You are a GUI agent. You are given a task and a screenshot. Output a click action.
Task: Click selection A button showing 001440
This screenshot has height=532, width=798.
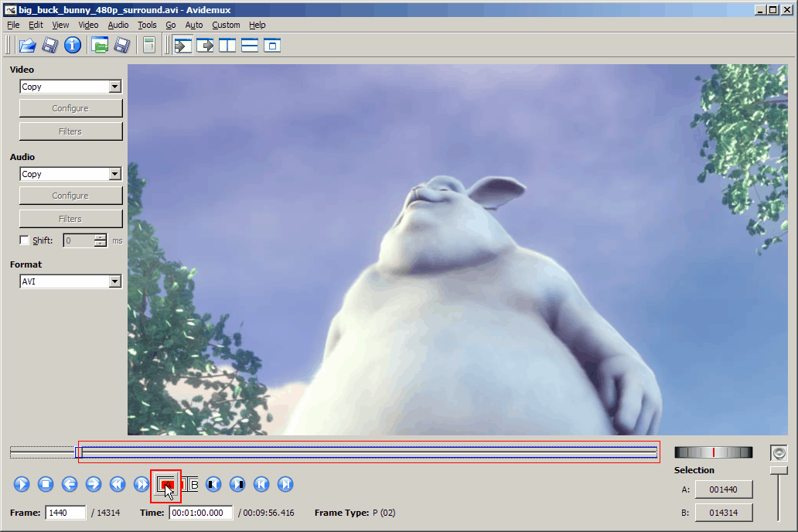pyautogui.click(x=723, y=489)
